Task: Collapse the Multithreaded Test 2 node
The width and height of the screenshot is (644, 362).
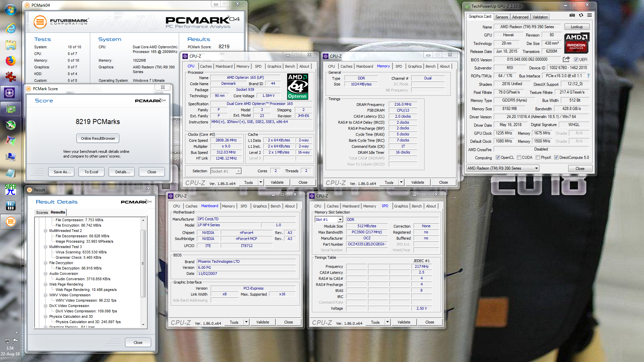Action: tap(45, 231)
